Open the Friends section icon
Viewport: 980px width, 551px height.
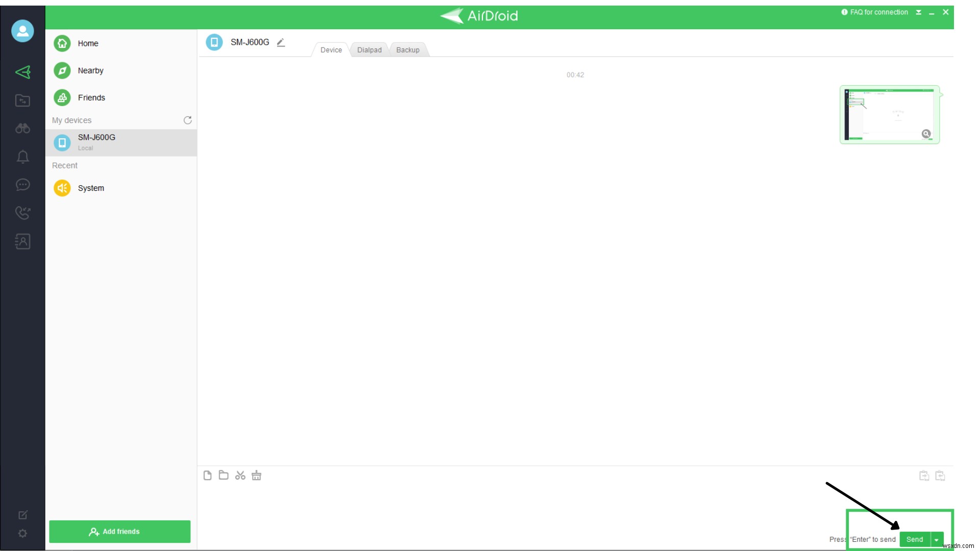point(62,97)
